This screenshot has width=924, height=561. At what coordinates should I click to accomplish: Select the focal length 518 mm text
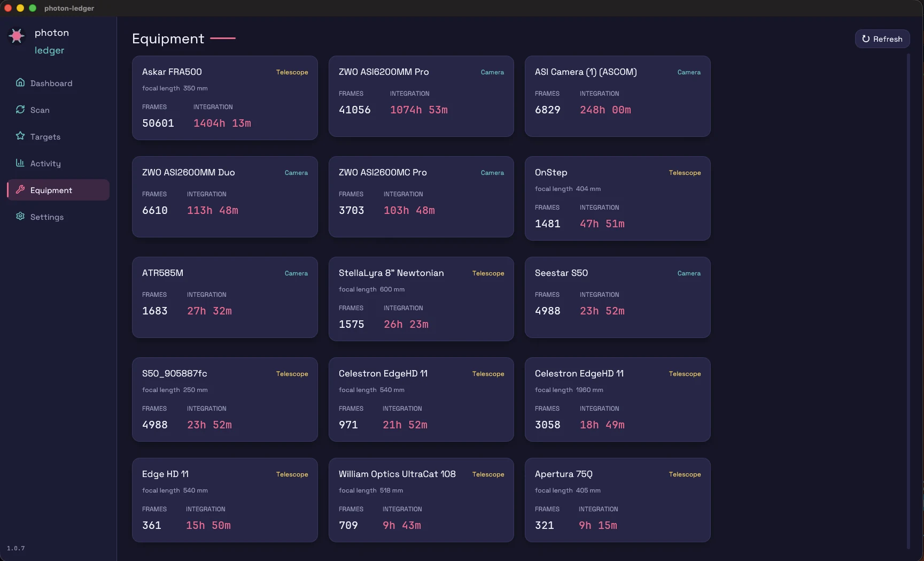[371, 490]
